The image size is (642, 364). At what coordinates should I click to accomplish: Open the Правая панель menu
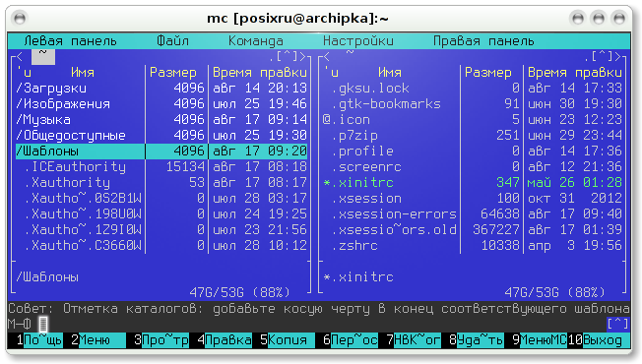pos(483,41)
